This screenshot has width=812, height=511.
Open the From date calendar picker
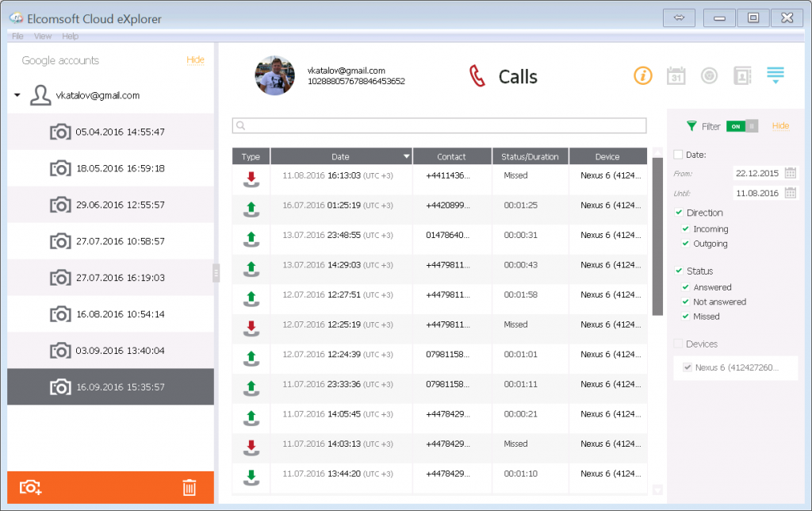[x=789, y=172]
